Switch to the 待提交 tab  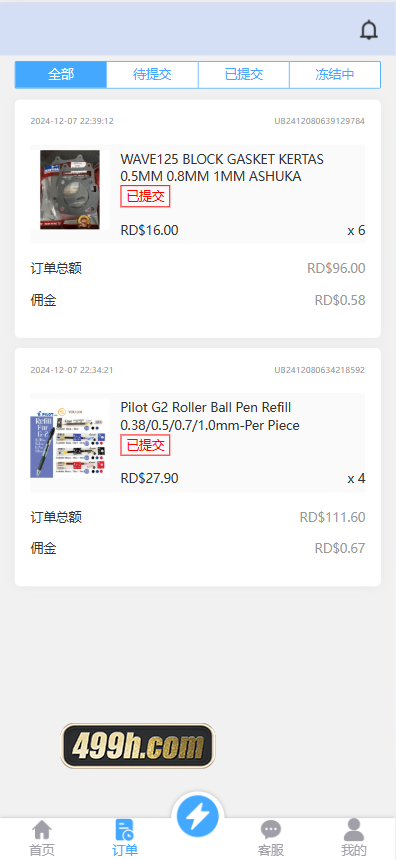(x=152, y=75)
